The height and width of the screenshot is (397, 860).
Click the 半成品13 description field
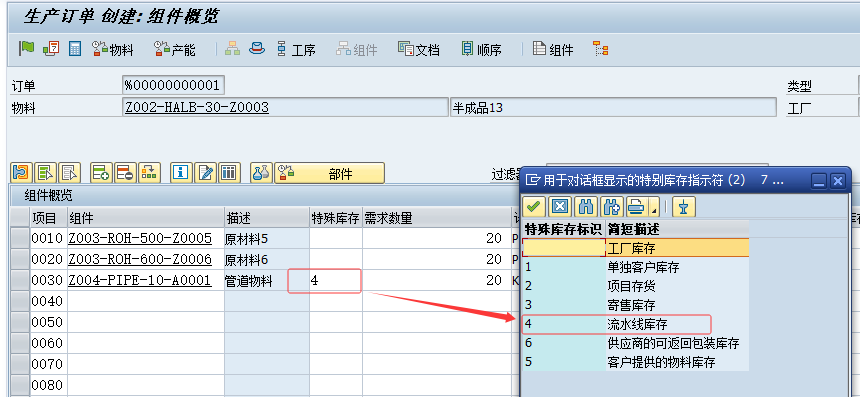point(613,107)
